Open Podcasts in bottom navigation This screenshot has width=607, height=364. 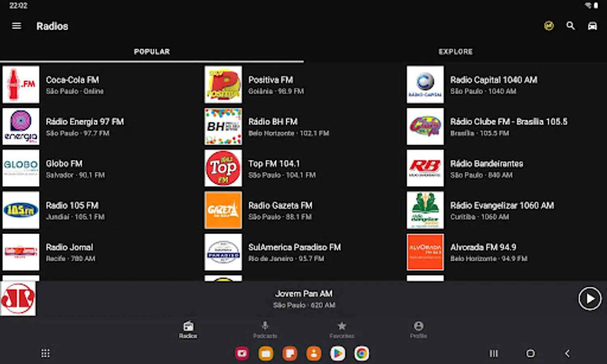coord(265,330)
